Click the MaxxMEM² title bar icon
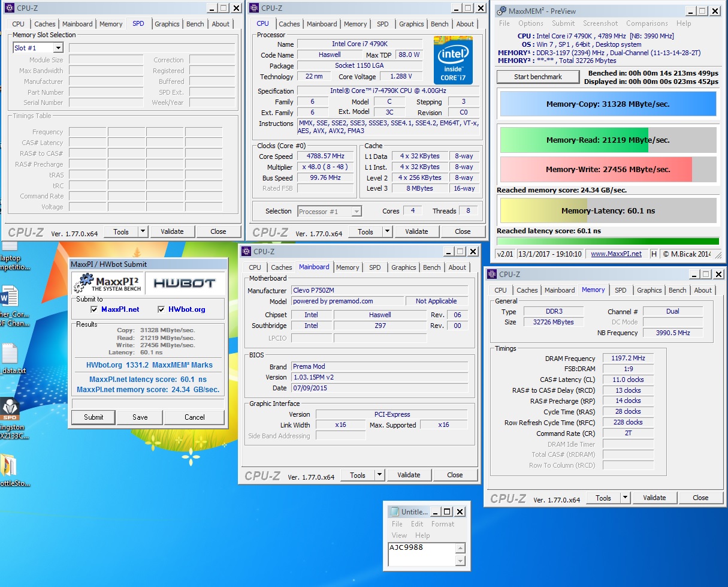This screenshot has height=587, width=728. coord(502,11)
